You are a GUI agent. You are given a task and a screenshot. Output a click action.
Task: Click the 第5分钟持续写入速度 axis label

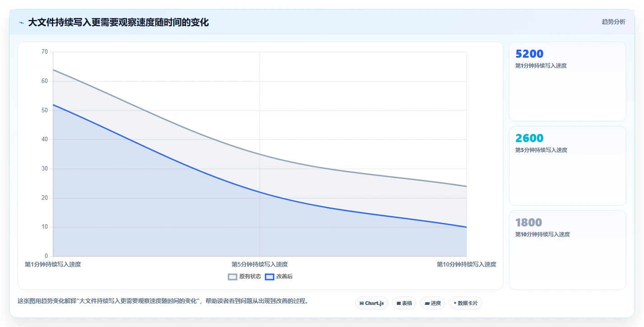(260, 264)
